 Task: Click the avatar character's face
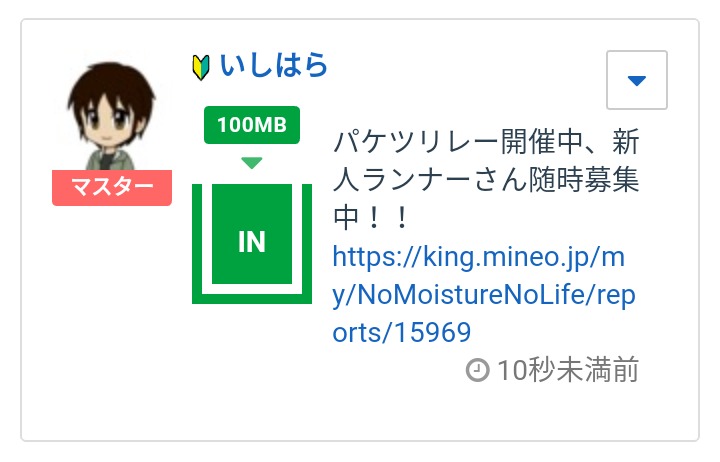coord(110,118)
